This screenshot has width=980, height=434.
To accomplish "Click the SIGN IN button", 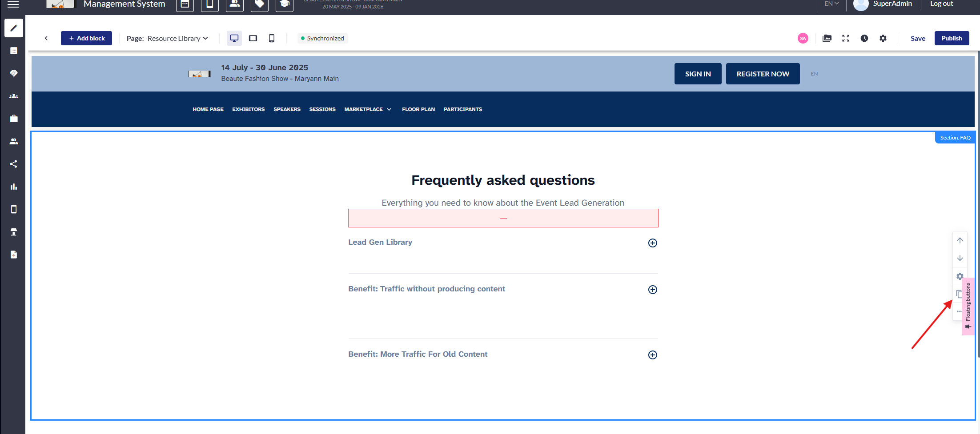I will point(698,74).
